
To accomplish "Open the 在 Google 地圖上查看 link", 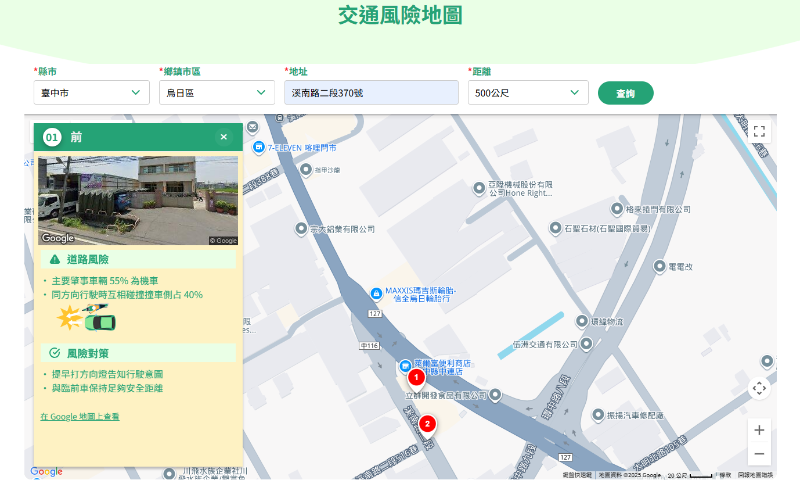I will [80, 416].
